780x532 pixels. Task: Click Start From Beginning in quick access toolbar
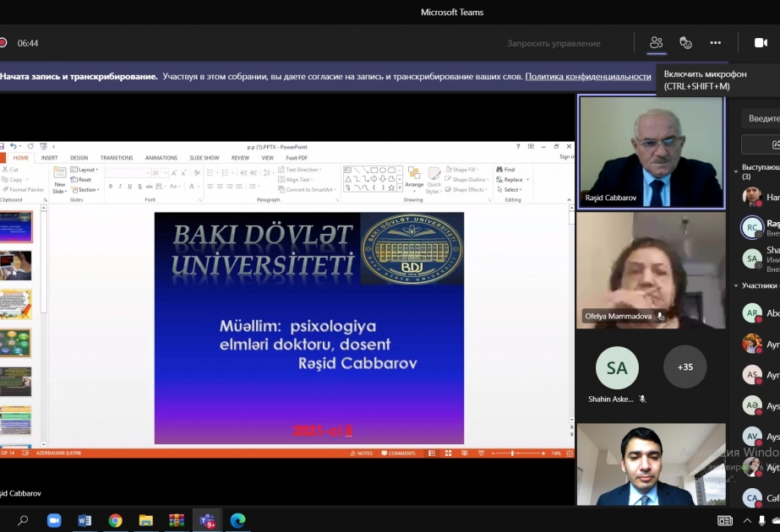(x=43, y=146)
